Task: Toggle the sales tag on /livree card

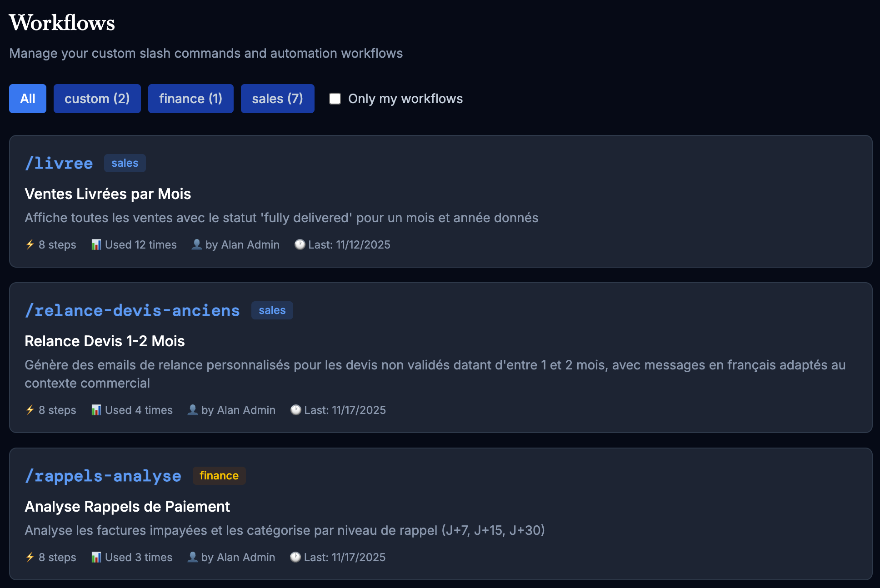Action: tap(125, 163)
